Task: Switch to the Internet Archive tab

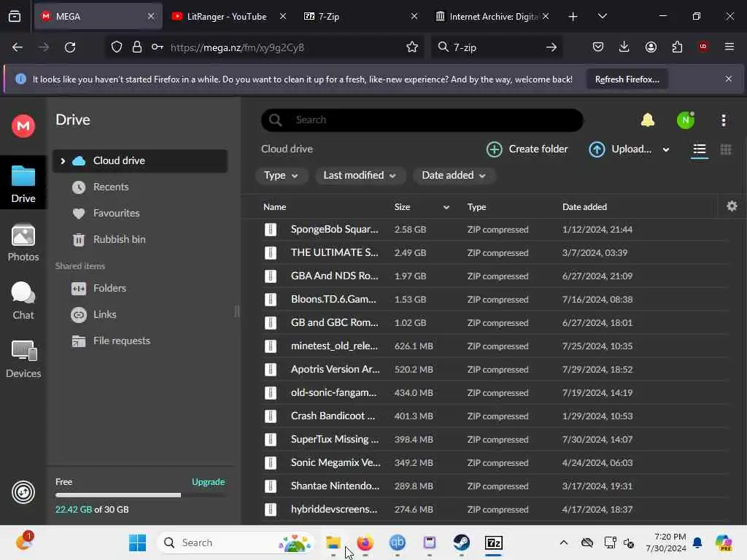Action: (493, 16)
